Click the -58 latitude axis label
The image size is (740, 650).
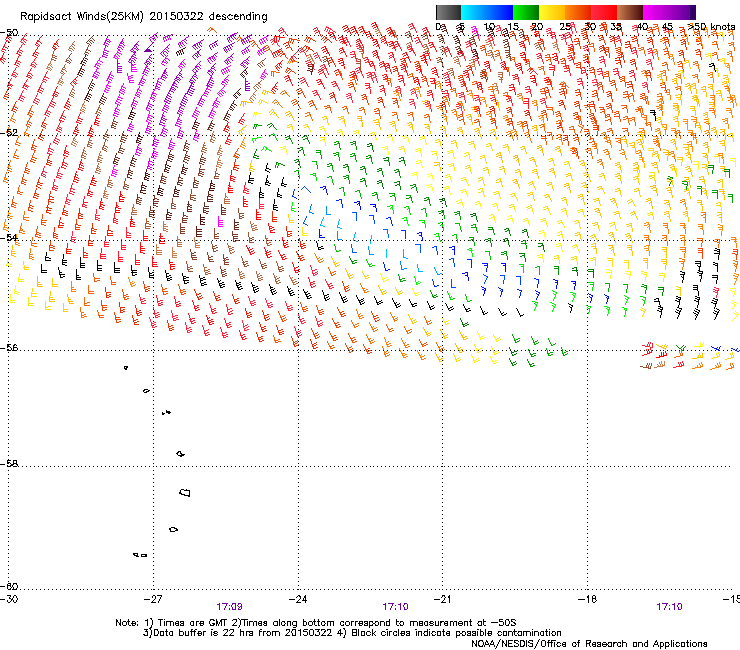(x=9, y=464)
